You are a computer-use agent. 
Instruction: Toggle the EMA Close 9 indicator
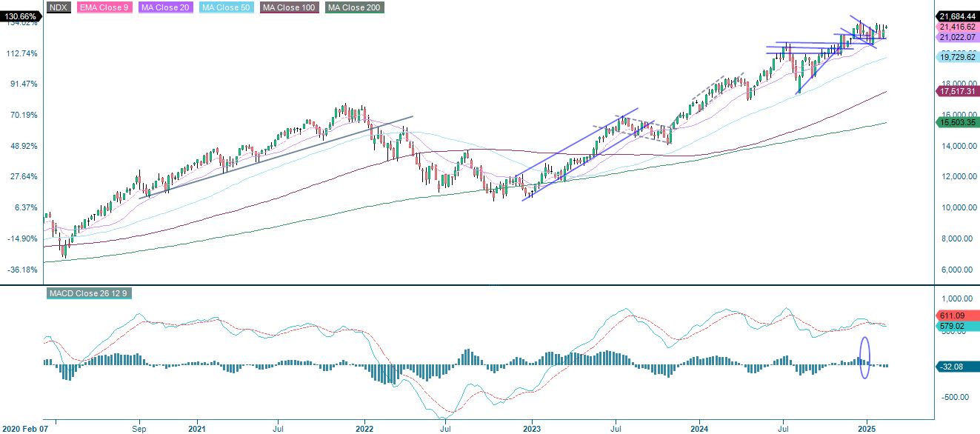[104, 7]
